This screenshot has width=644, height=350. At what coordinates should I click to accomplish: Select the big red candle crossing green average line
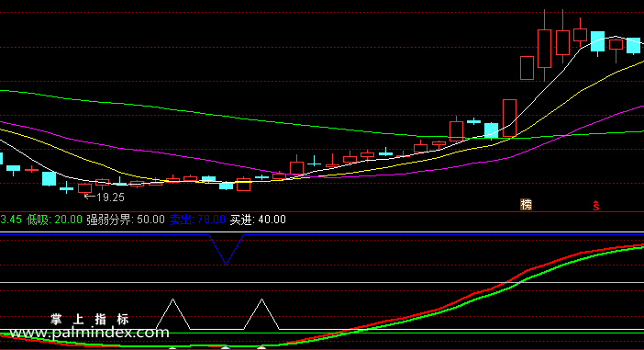click(509, 118)
